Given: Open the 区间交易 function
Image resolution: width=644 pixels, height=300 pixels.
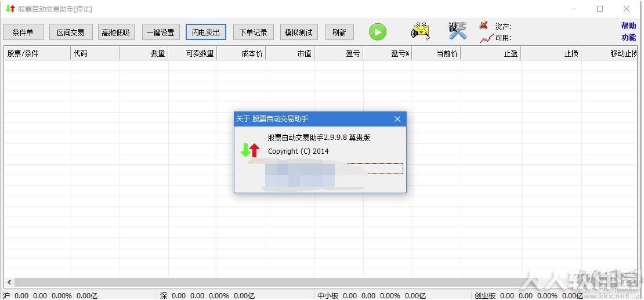Looking at the screenshot, I should (x=71, y=32).
